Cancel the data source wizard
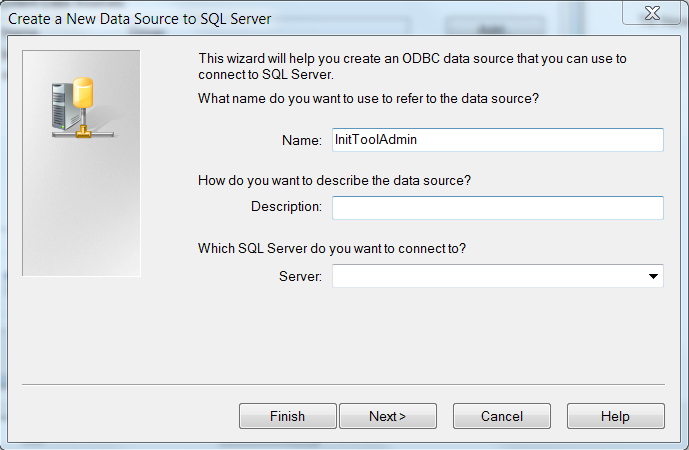 tap(501, 416)
